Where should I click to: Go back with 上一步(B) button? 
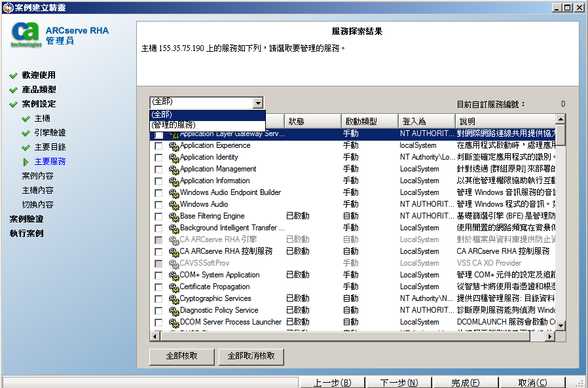click(332, 383)
